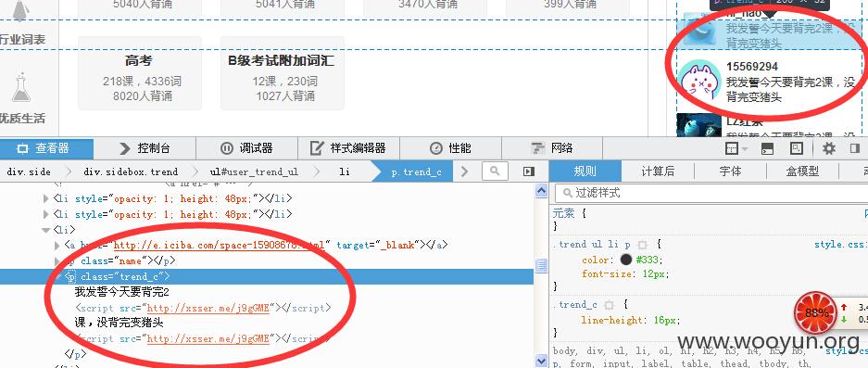
Task: Open the 调试器 debugger tab
Action: tap(246, 148)
